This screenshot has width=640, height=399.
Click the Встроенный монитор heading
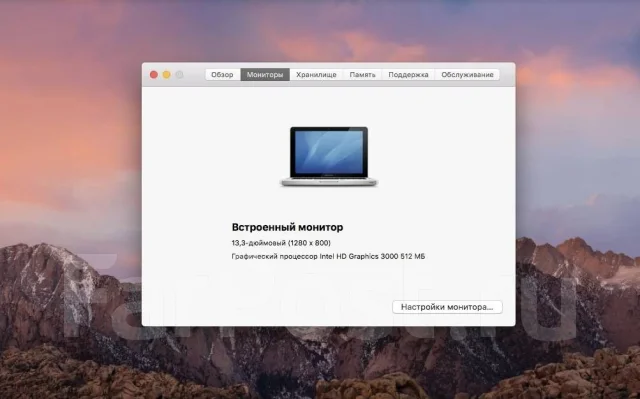287,227
